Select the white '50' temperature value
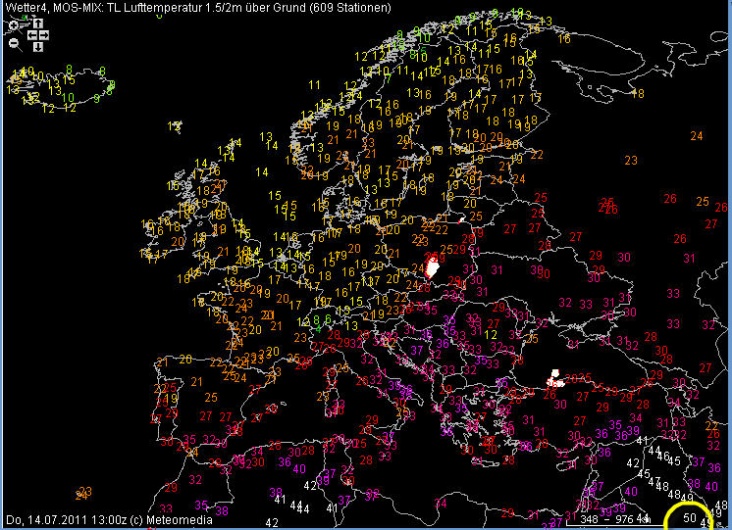The width and height of the screenshot is (732, 530). tap(690, 518)
